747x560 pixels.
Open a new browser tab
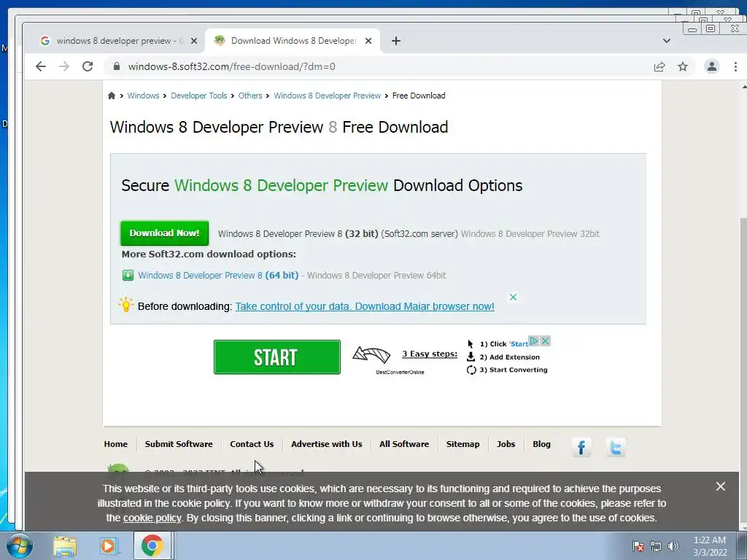click(x=396, y=41)
